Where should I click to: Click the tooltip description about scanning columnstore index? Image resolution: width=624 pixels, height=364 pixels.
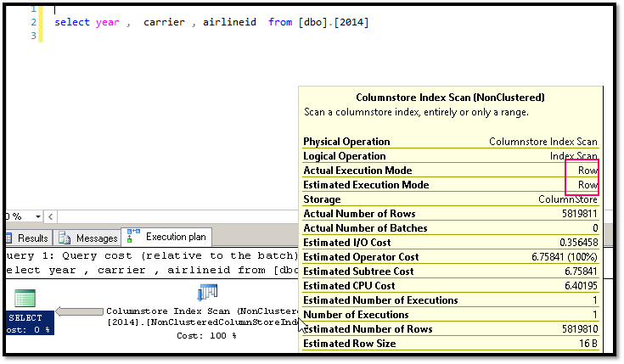pyautogui.click(x=416, y=112)
